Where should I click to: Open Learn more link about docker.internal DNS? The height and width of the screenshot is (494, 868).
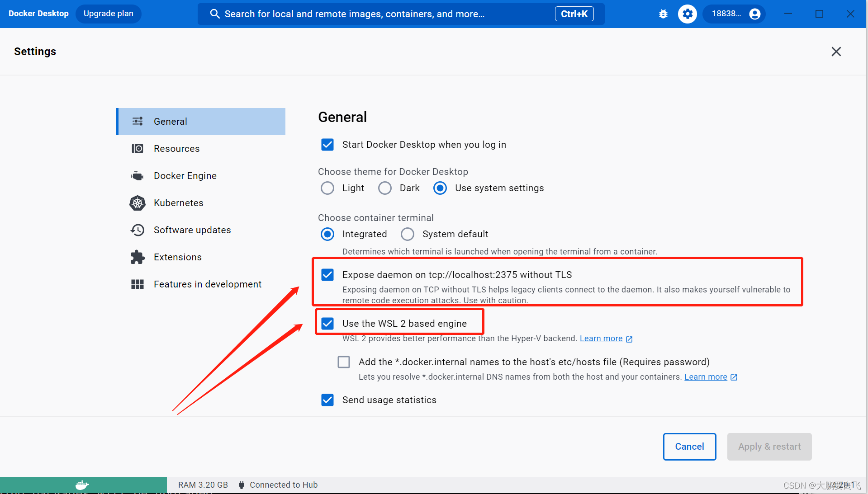coord(706,377)
